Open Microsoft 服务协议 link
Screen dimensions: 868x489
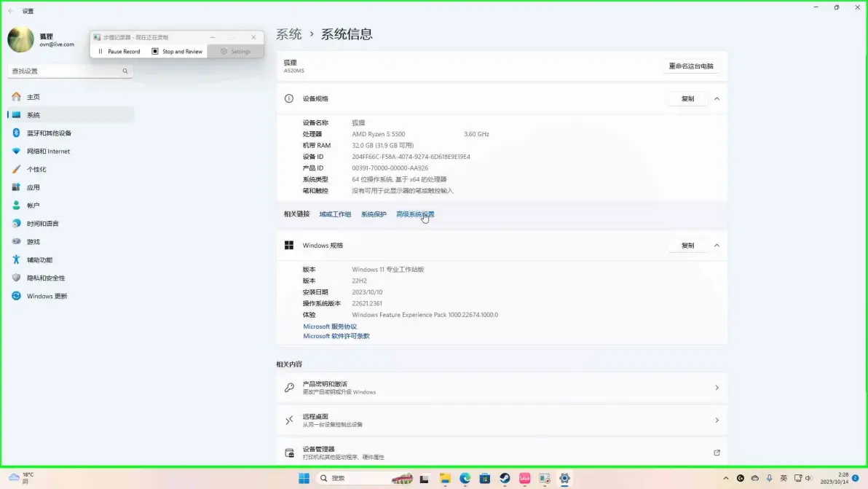pyautogui.click(x=330, y=326)
